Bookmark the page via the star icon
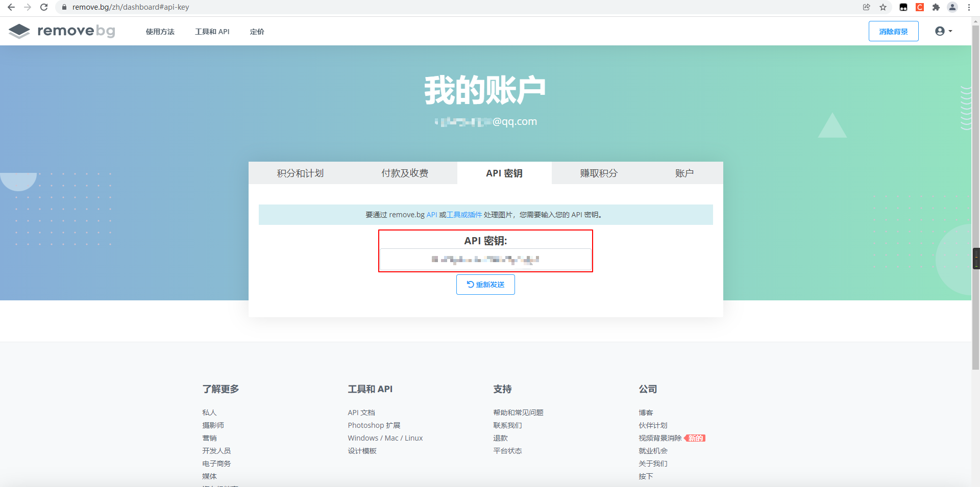980x487 pixels. point(884,7)
